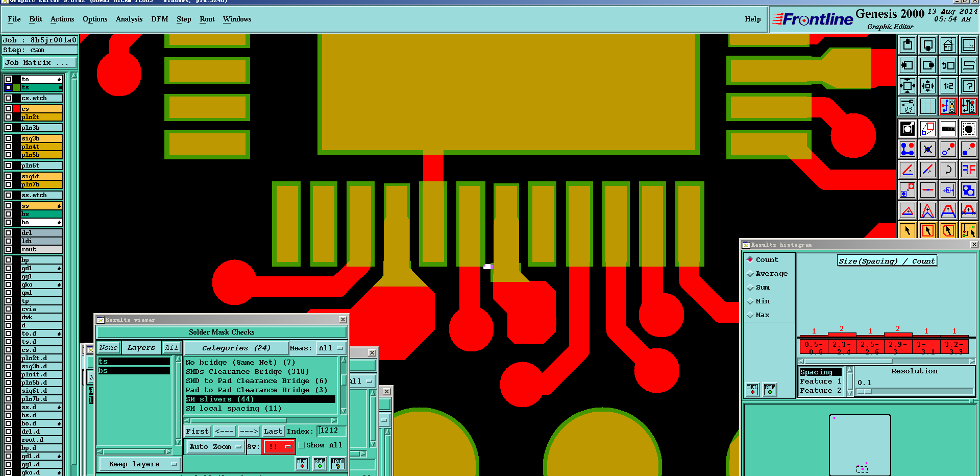
Task: Open the Rout menu
Action: [x=207, y=19]
